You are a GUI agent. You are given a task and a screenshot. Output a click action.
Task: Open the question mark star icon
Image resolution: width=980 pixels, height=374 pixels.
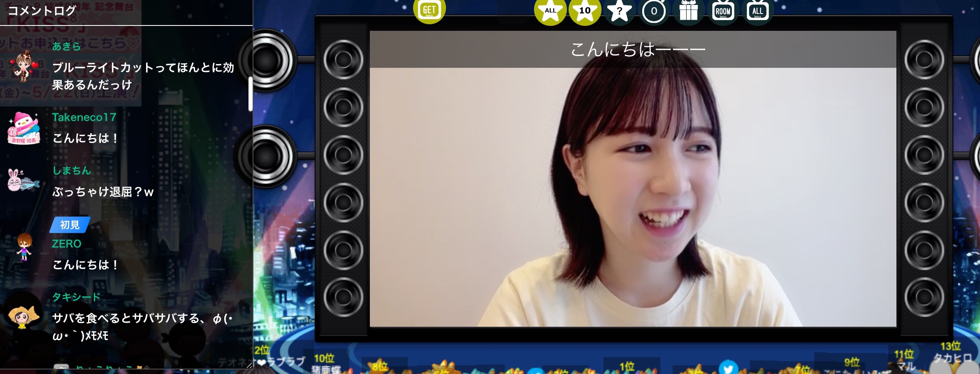pos(619,12)
